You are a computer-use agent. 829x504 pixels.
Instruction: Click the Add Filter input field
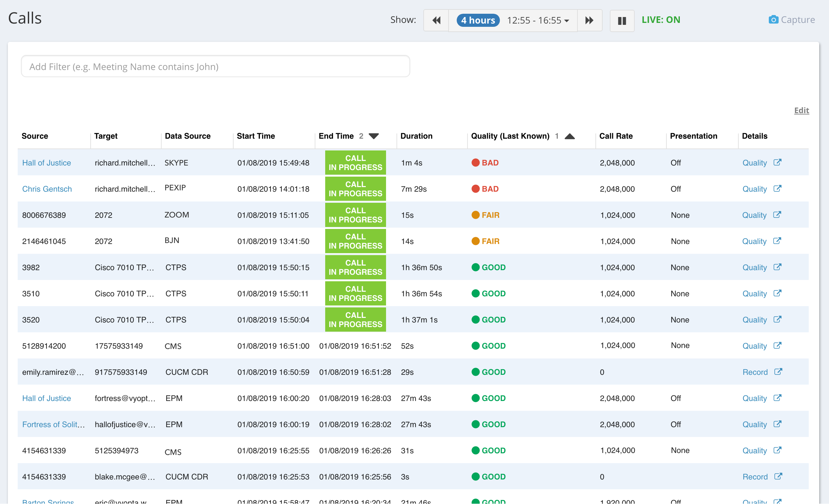point(215,66)
